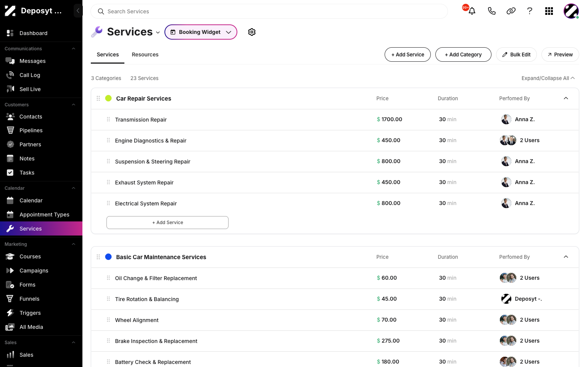This screenshot has width=588, height=367.
Task: Click the phone dialer icon
Action: pos(491,11)
